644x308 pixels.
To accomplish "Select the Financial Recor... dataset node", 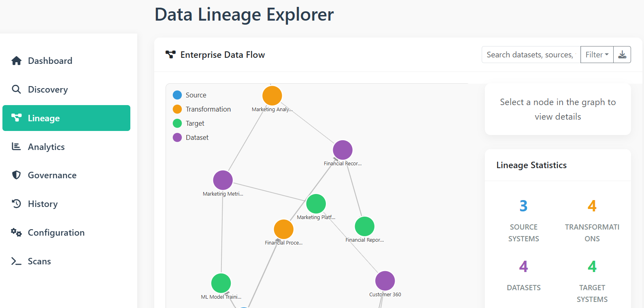I will 343,150.
